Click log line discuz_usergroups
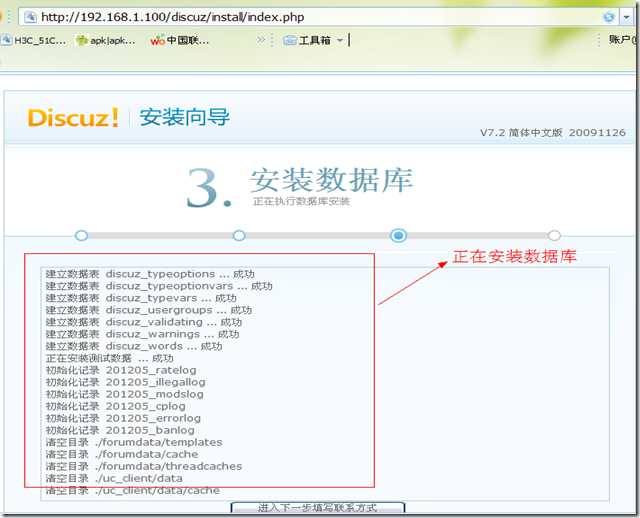Viewport: 640px width, 518px height. 149,310
